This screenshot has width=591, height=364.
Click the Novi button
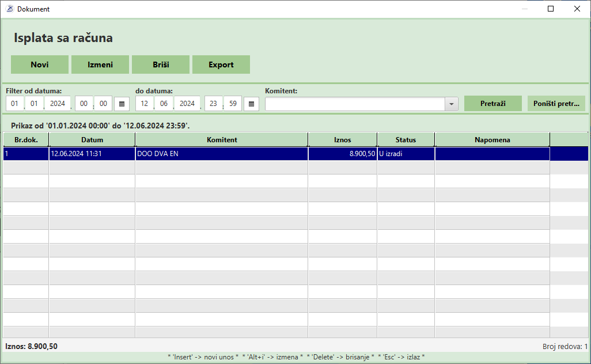[x=40, y=65]
